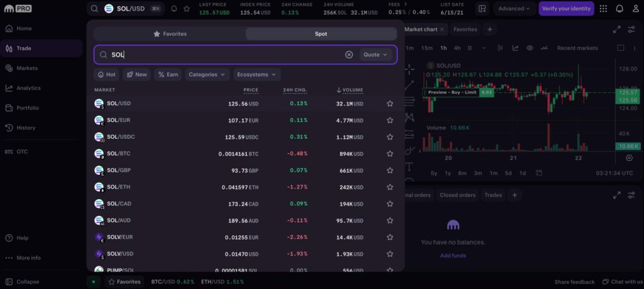Expand the Categories dropdown

point(208,75)
